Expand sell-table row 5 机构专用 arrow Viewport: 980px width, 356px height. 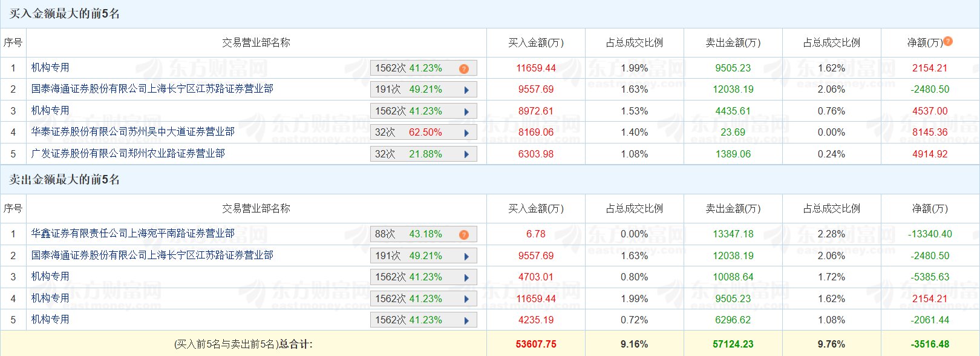point(466,320)
